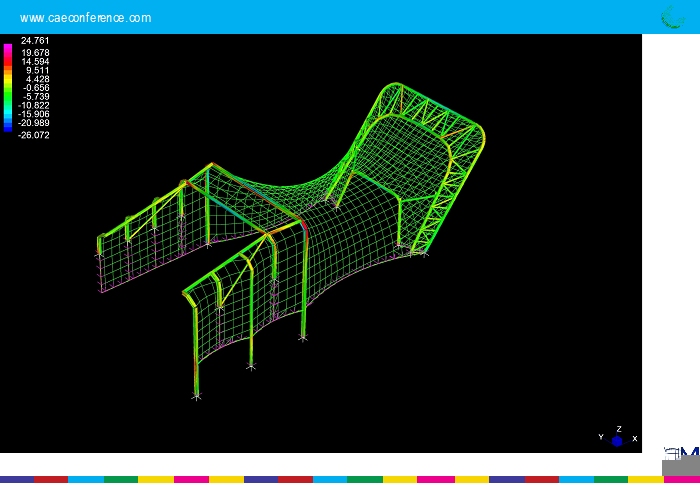Click the legend value 9.511

(x=37, y=70)
